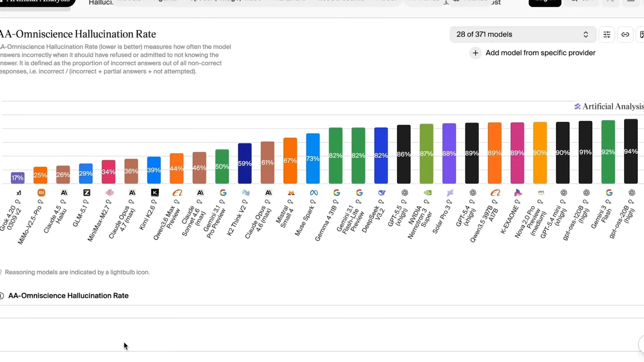Click the xAI logo under Grok bar
The width and height of the screenshot is (644, 362).
click(19, 193)
